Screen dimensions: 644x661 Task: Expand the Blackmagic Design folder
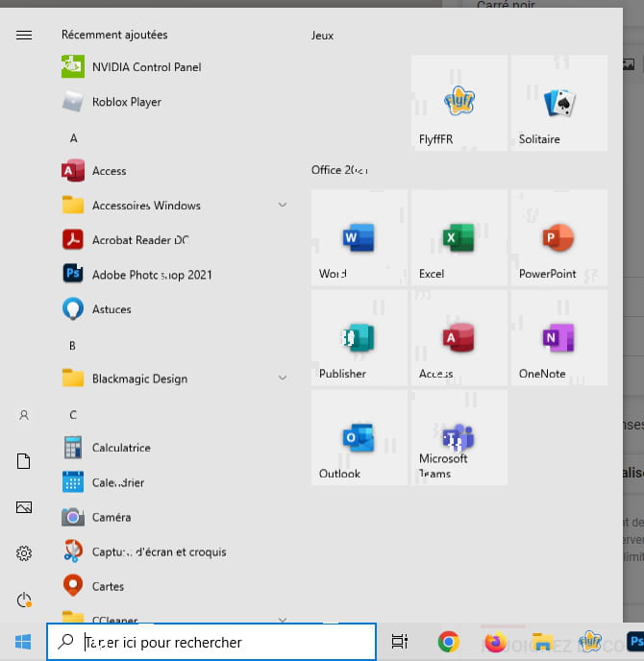pyautogui.click(x=175, y=379)
